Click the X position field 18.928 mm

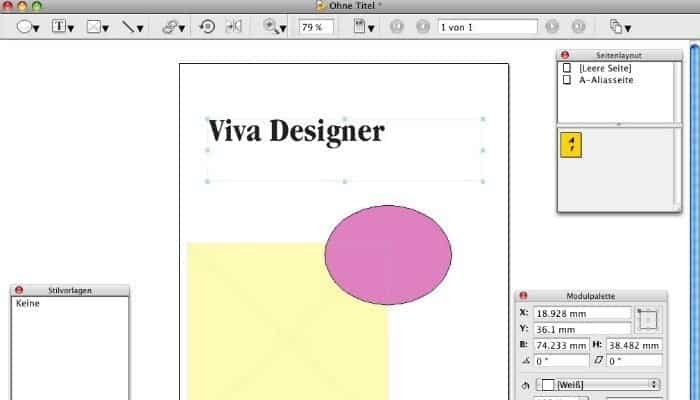(x=582, y=313)
